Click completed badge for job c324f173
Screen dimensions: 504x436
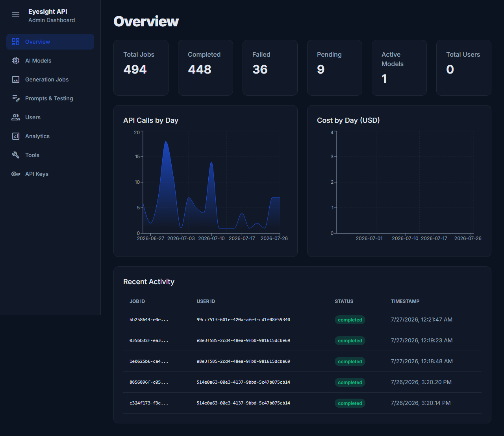coord(350,403)
